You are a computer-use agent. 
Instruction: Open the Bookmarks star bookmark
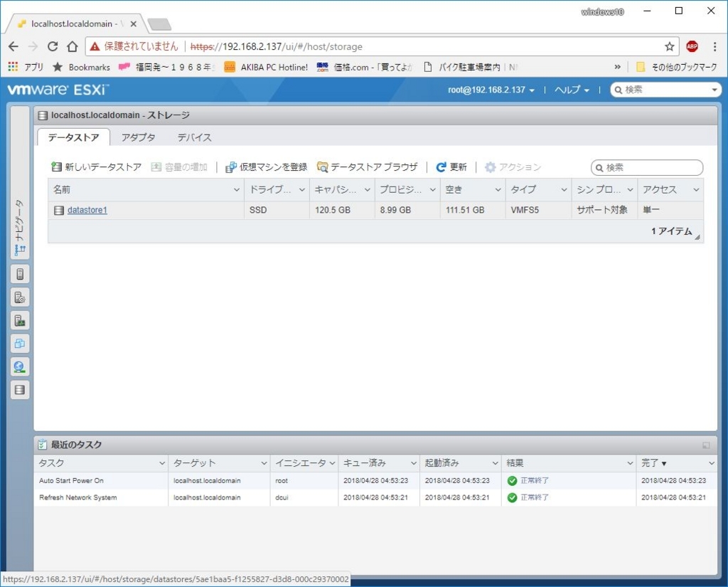[x=81, y=67]
